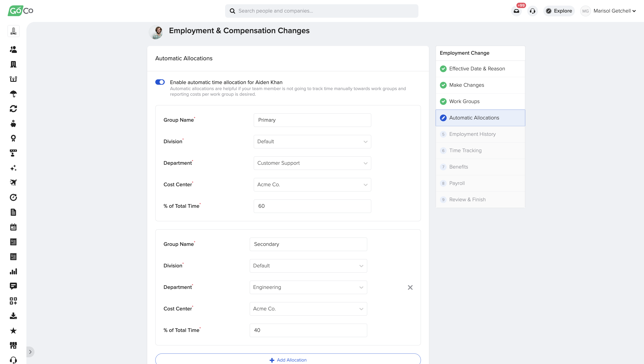Open the piggy bank payroll icon
Viewport: 644px width, 364px height.
click(x=13, y=124)
